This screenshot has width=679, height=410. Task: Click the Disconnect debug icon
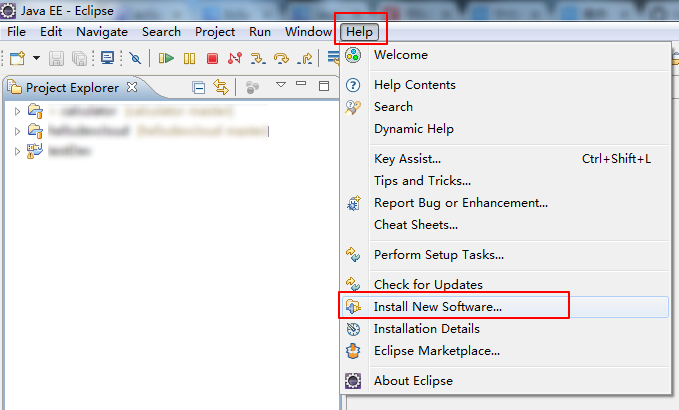[235, 58]
